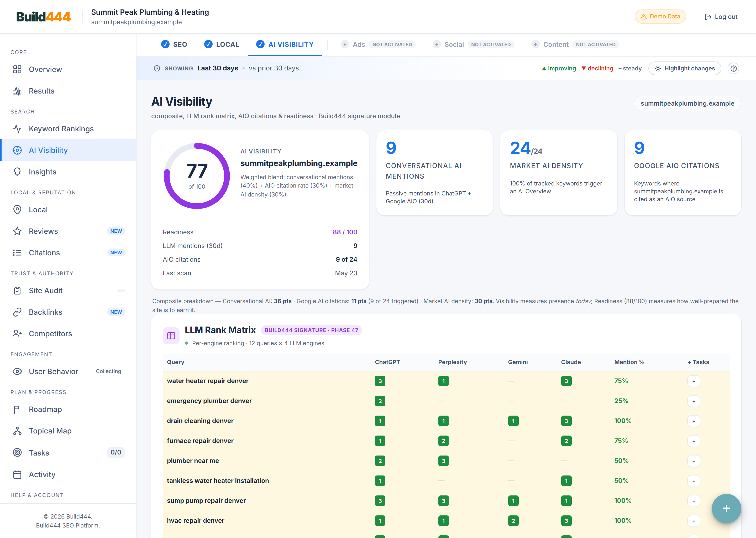Select the AI VISIBILITY tab
Image resolution: width=756 pixels, height=538 pixels.
coord(285,44)
